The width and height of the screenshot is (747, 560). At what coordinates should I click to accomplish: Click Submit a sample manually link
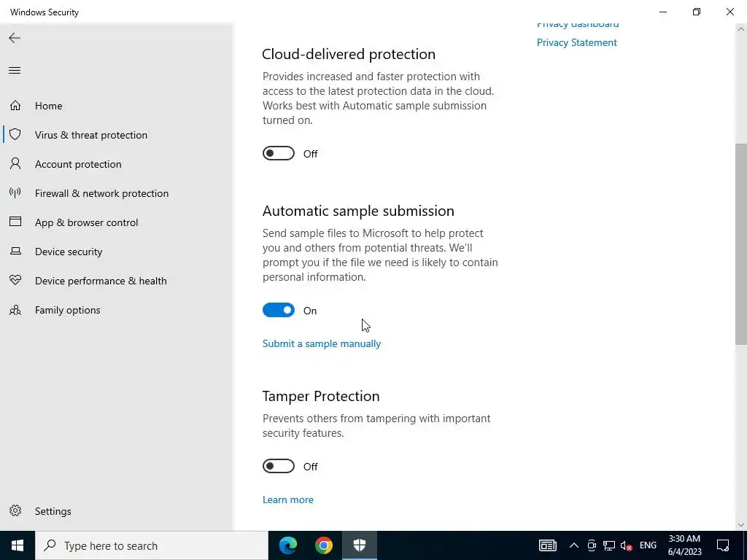(322, 343)
